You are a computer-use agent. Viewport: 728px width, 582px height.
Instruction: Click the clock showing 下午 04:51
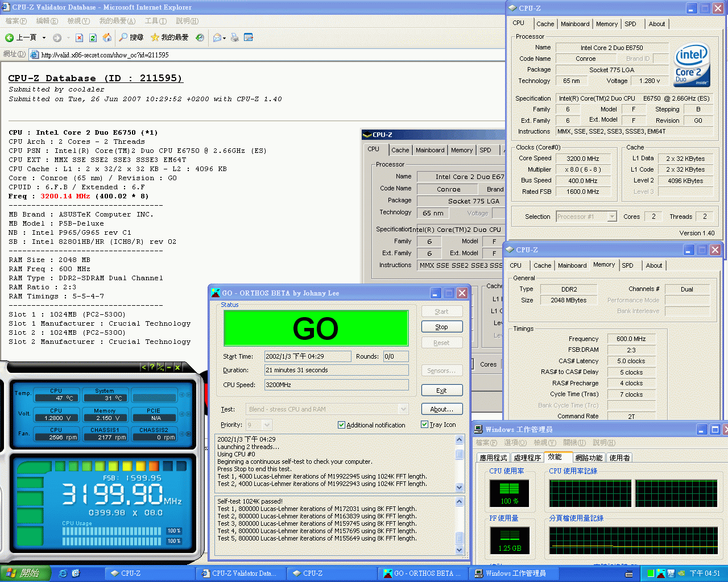pyautogui.click(x=705, y=573)
